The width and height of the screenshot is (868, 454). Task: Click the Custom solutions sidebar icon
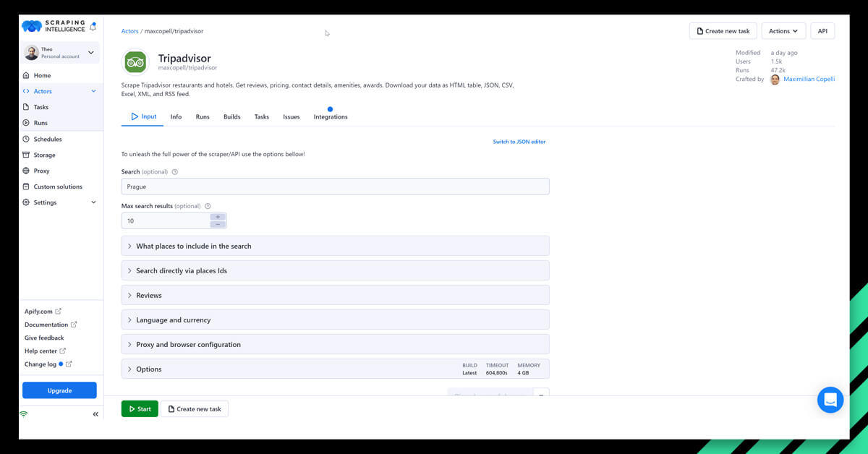point(26,187)
